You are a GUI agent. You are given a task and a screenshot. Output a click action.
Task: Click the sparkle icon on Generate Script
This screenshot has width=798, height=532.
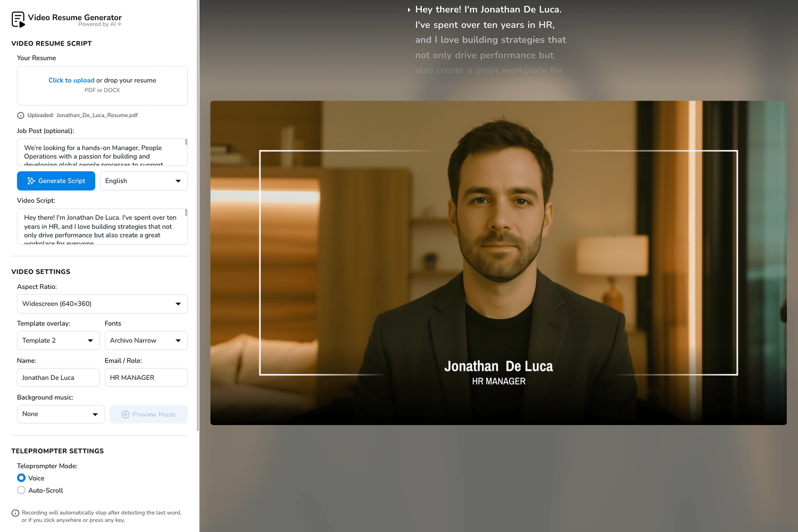tap(32, 181)
